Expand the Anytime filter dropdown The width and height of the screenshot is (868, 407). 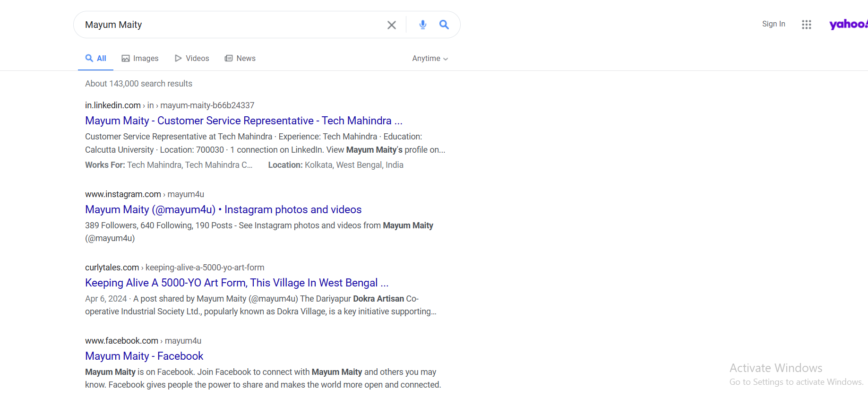(x=430, y=59)
